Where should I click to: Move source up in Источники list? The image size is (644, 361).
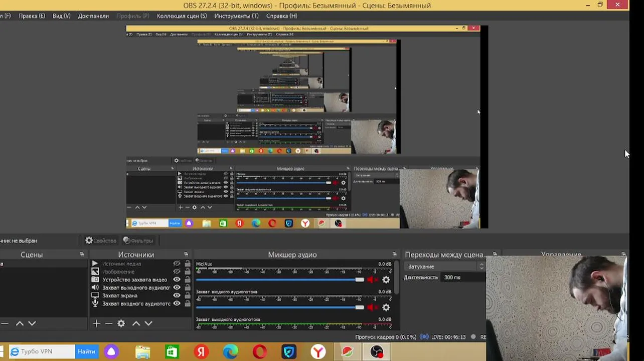pyautogui.click(x=136, y=324)
